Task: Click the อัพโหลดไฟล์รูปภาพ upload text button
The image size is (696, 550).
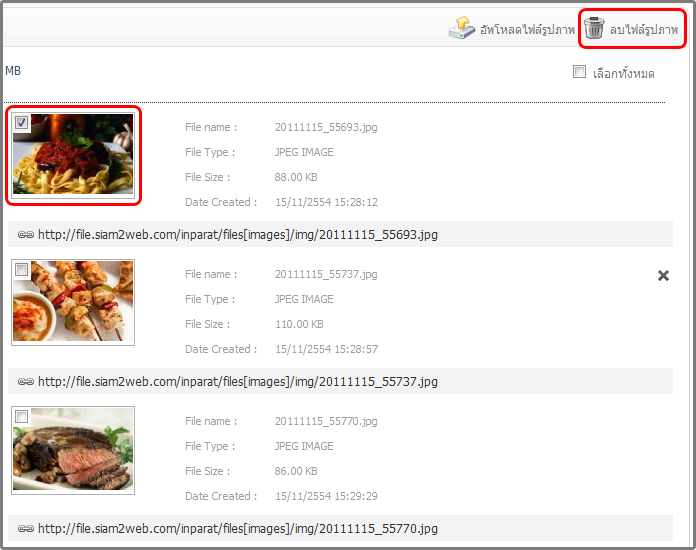Action: 527,30
